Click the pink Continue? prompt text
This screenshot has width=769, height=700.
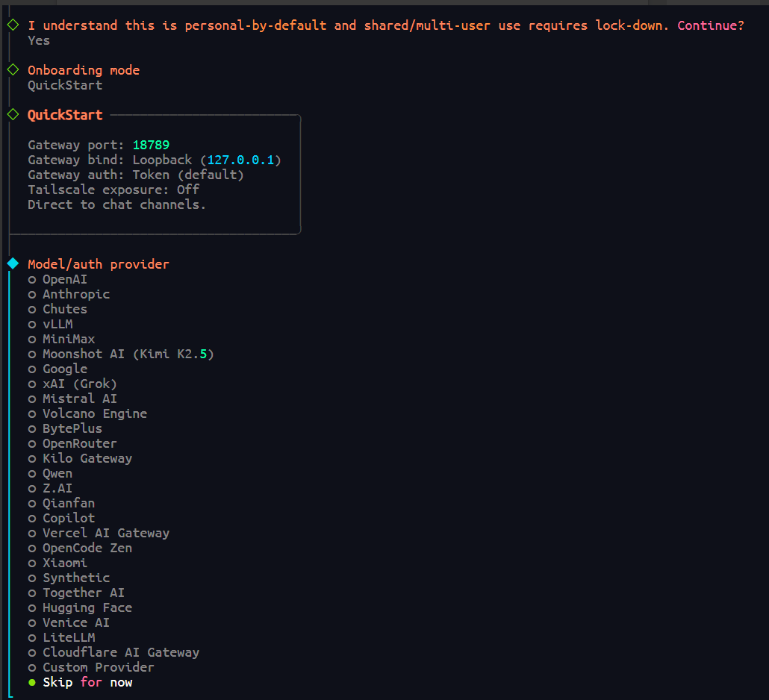(x=711, y=25)
